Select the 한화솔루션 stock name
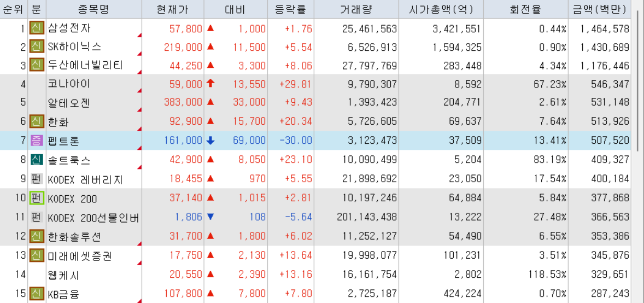644x303 pixels. point(74,237)
